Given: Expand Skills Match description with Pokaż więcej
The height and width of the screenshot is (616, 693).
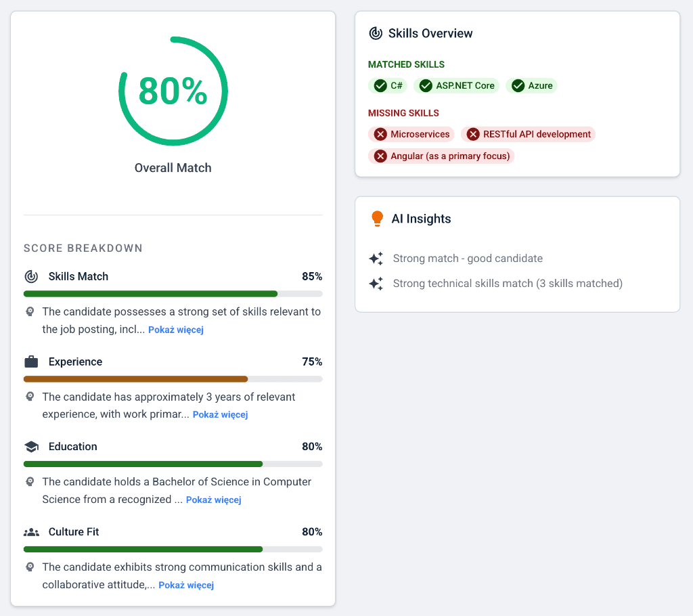Looking at the screenshot, I should point(176,330).
